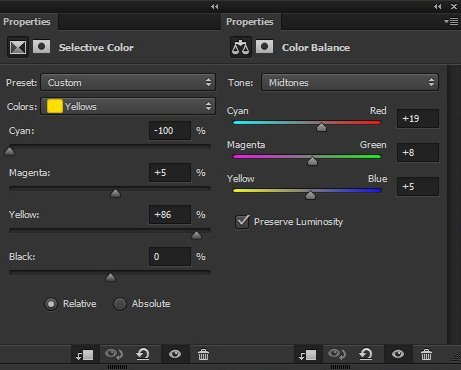Open the Color Balance panel flyout menu
This screenshot has width=461, height=370.
(x=451, y=22)
